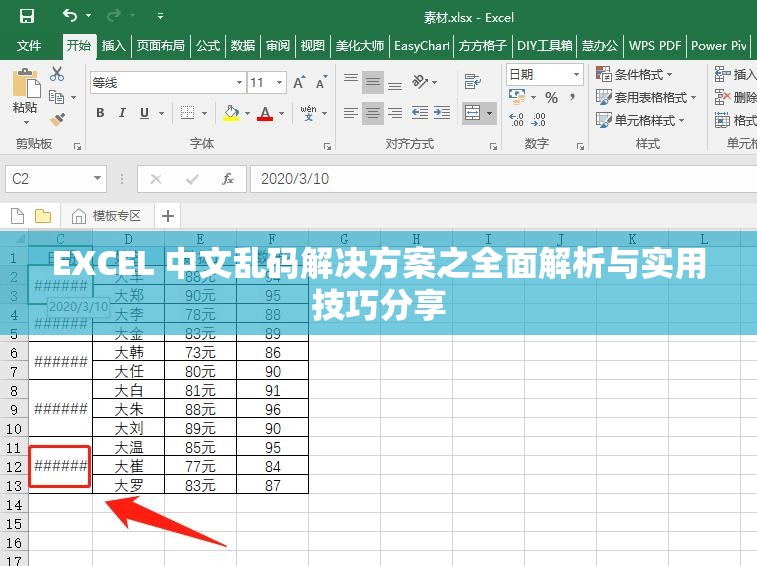Apply yellow fill color bucket
This screenshot has width=757, height=566.
231,113
